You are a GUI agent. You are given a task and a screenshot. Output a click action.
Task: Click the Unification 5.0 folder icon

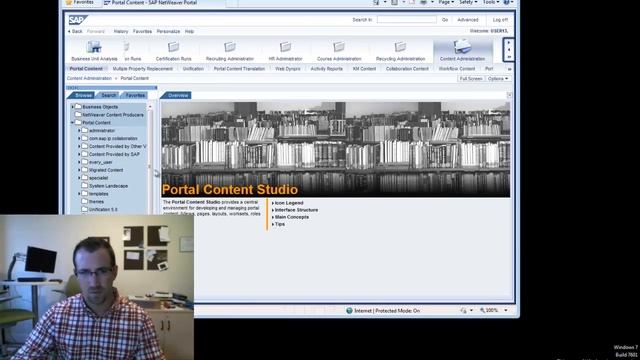[x=85, y=209]
